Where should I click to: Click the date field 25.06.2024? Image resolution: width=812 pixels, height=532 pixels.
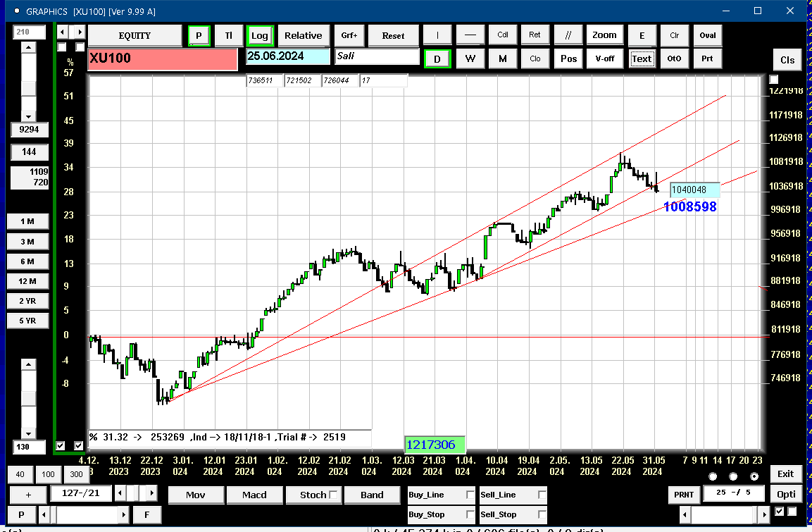[x=287, y=56]
